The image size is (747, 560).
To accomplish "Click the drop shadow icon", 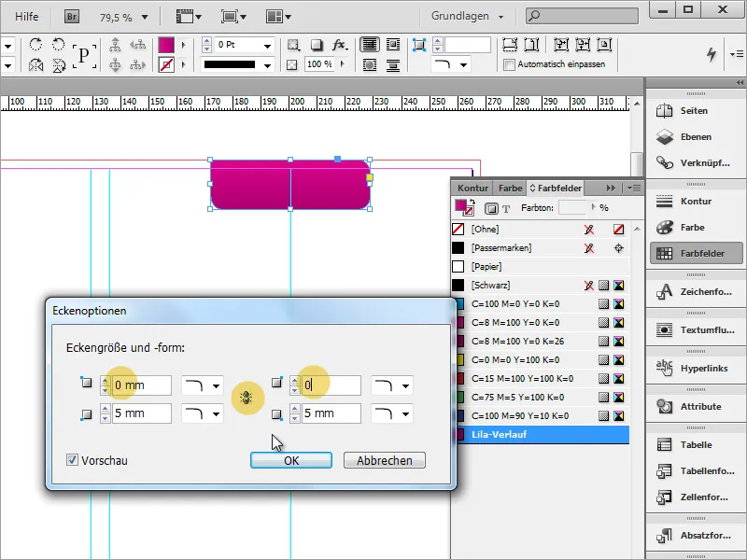I will coord(317,45).
